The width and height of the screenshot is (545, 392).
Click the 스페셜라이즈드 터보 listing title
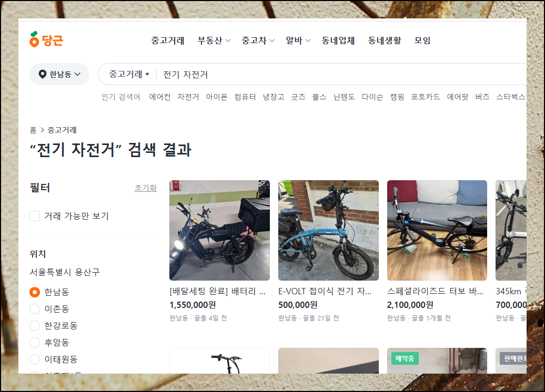(435, 291)
